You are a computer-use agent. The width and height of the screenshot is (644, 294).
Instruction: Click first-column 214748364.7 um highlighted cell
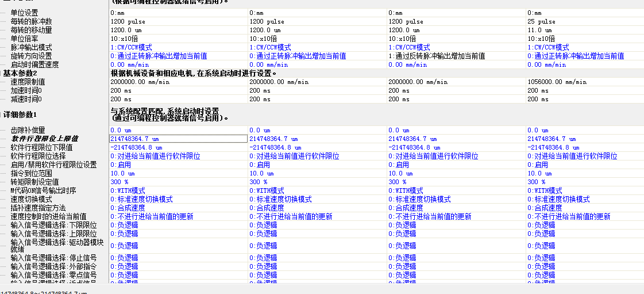[134, 139]
